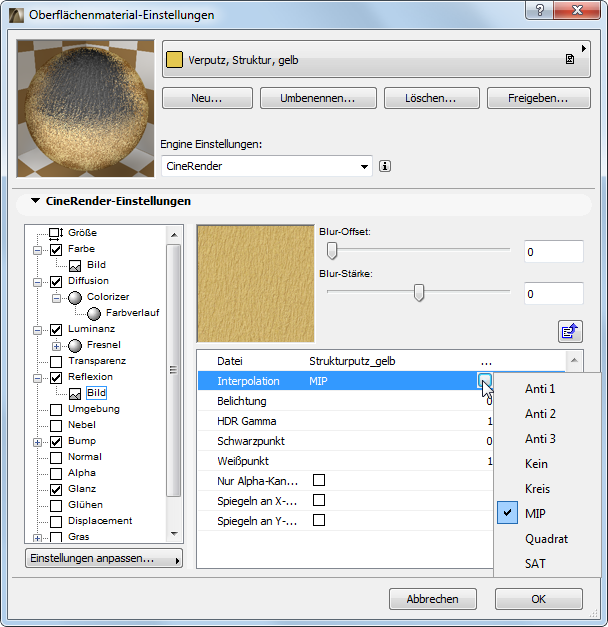Open the Einstellungen anpassen menu

104,558
